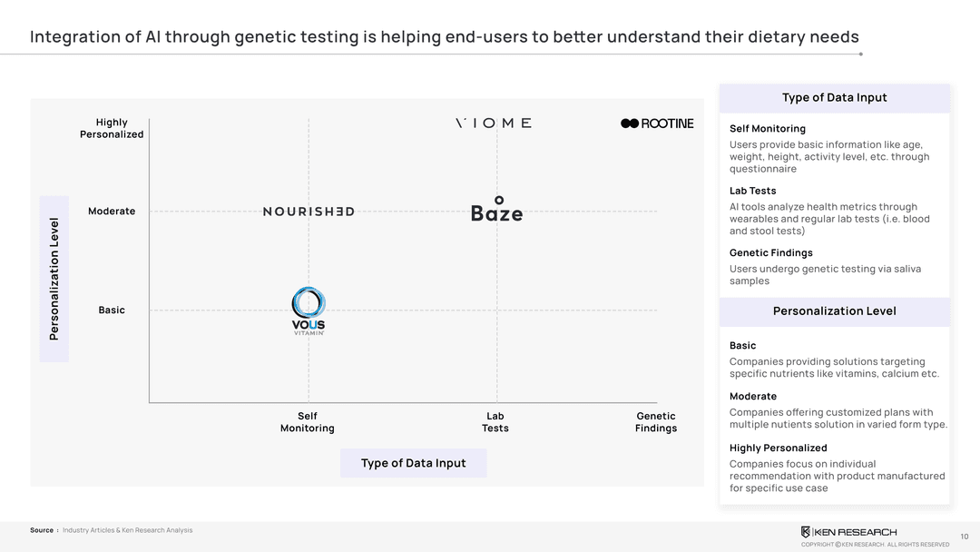
Task: Click the Moderate axis label
Action: pyautogui.click(x=112, y=212)
